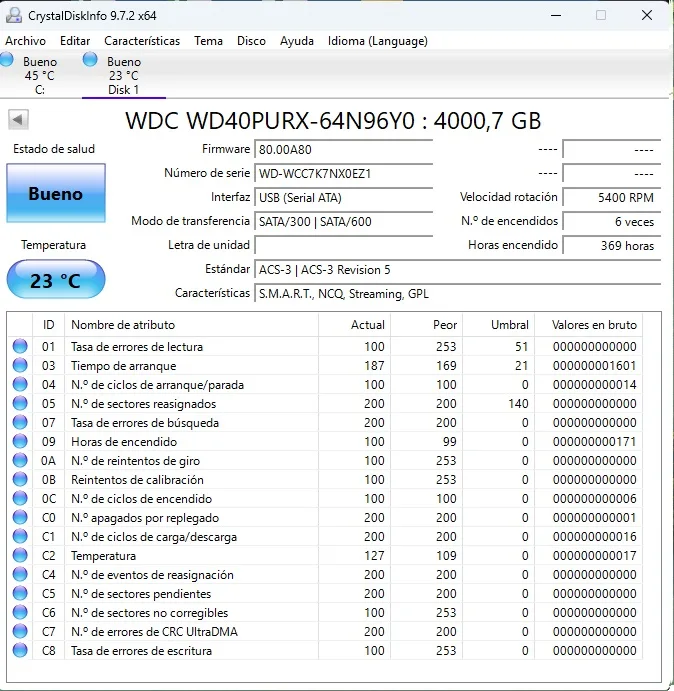Open the Características menu

pyautogui.click(x=142, y=41)
